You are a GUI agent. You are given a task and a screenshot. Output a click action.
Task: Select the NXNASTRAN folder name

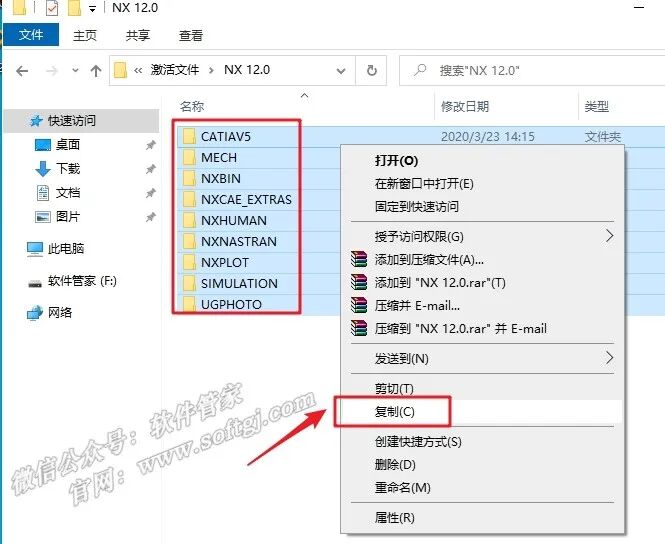(239, 242)
